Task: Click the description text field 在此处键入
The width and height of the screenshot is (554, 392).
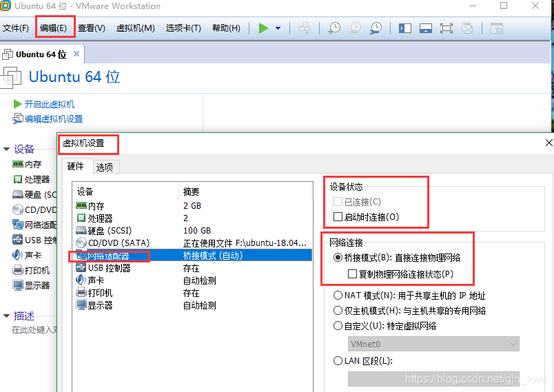Action: [x=34, y=330]
